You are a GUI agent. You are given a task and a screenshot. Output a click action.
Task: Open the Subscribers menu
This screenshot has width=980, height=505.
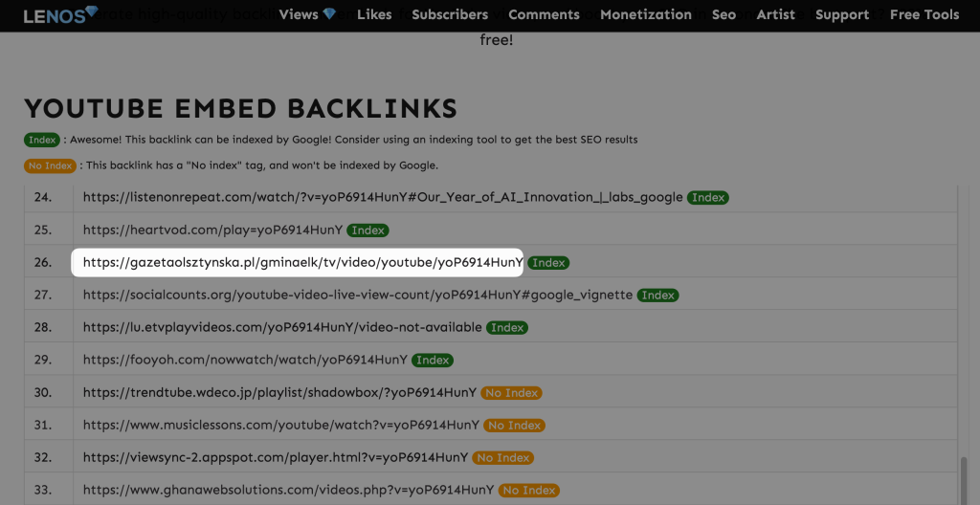coord(450,14)
